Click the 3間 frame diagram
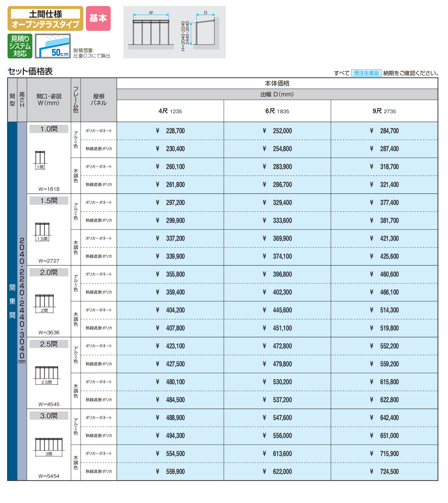The height and width of the screenshot is (503, 448). point(49,447)
